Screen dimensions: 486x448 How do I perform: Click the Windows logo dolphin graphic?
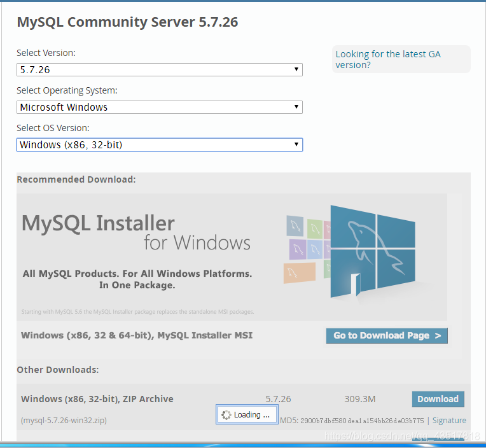(x=373, y=251)
